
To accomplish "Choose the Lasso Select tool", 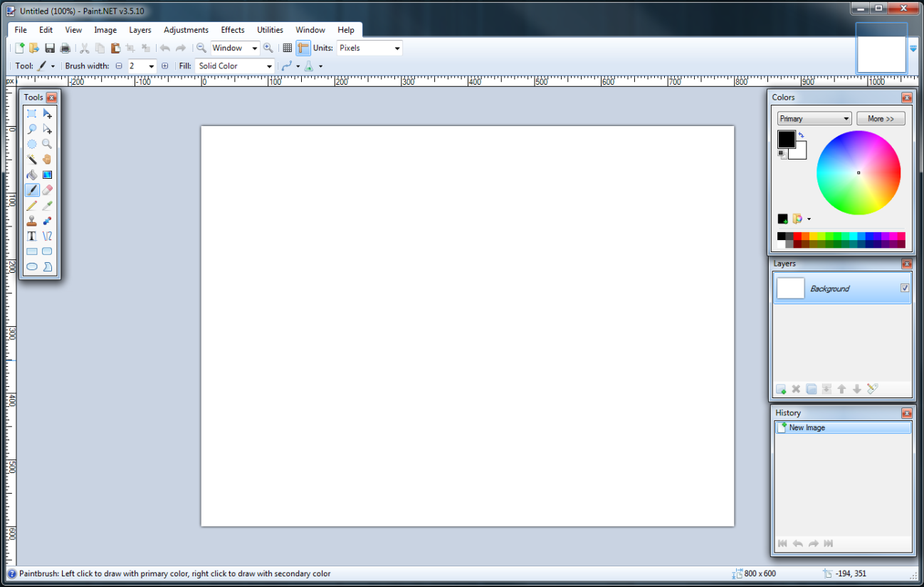I will point(32,129).
